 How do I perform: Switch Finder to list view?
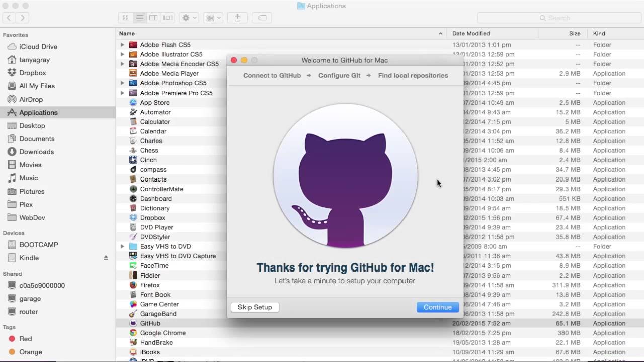tap(140, 18)
